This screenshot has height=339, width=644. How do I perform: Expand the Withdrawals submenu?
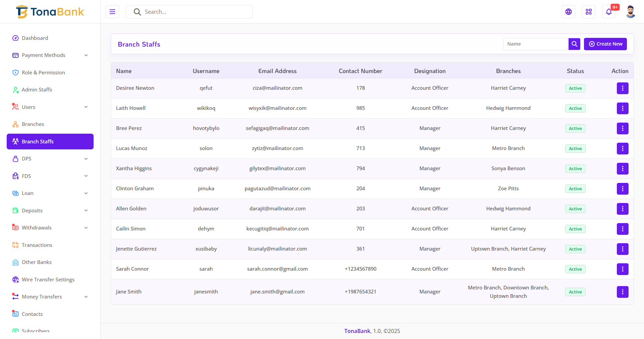50,228
